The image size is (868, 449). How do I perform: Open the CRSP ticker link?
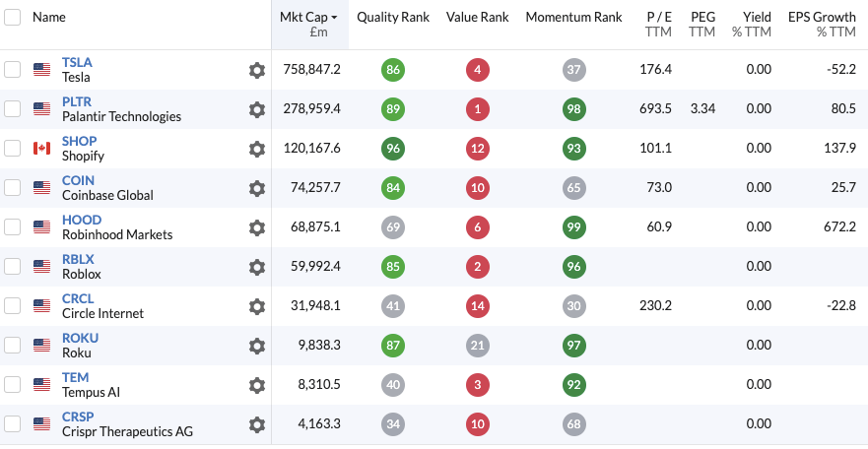pos(77,417)
